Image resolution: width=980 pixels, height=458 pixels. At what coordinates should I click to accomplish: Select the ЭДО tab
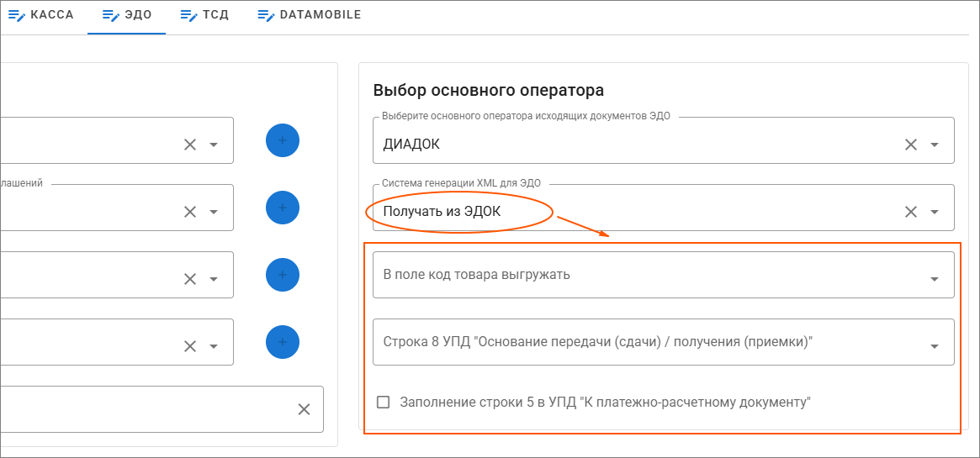point(126,15)
